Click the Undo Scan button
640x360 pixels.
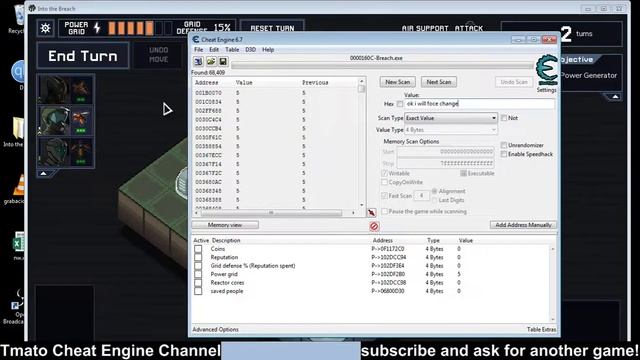tap(514, 82)
